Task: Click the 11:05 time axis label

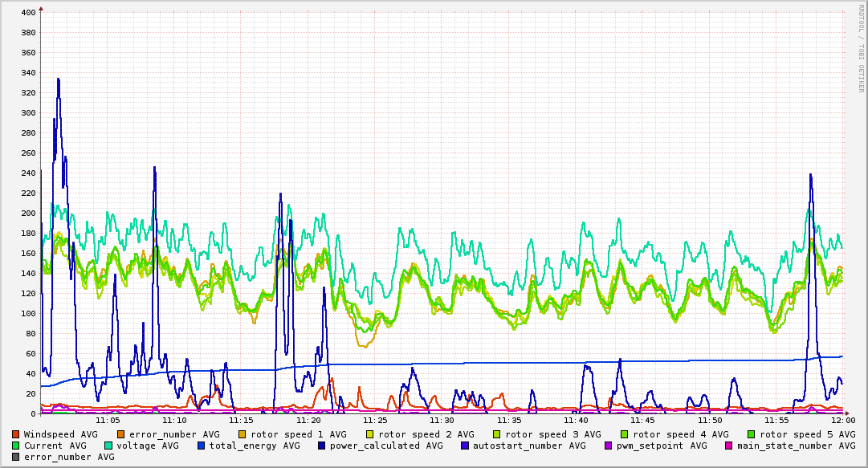Action: (x=108, y=421)
